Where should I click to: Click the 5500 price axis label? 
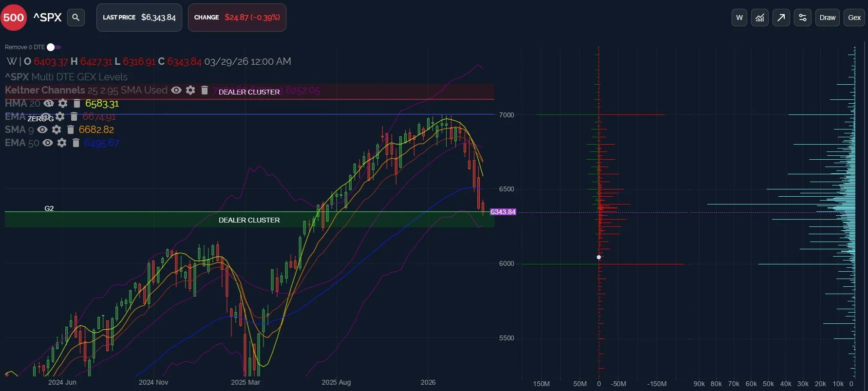coord(507,338)
